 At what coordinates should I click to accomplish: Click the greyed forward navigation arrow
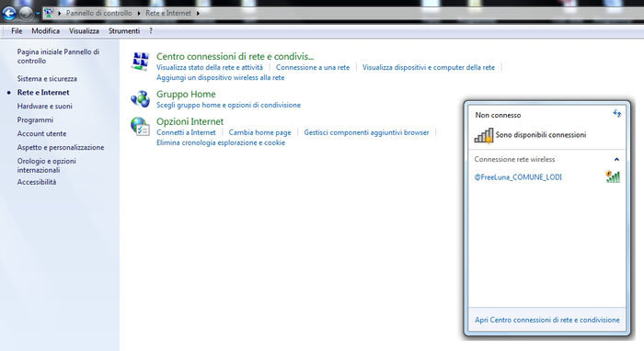[26, 13]
